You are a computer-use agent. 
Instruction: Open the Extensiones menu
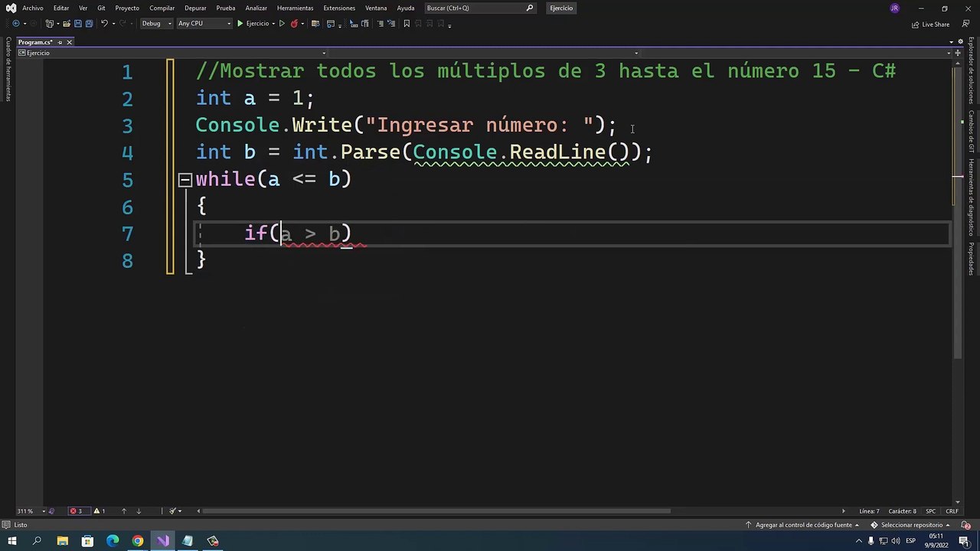tap(339, 8)
